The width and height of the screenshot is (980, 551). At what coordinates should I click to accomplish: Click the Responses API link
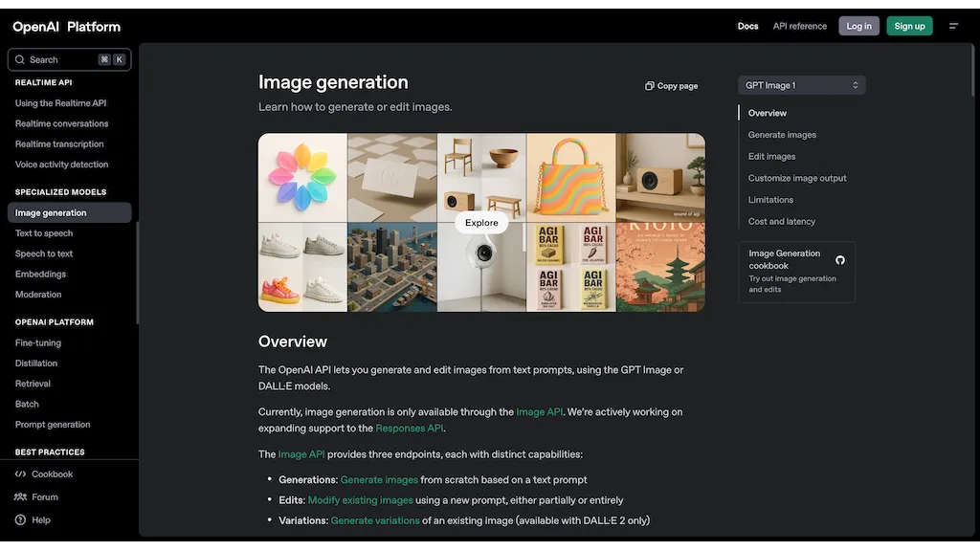click(x=410, y=428)
